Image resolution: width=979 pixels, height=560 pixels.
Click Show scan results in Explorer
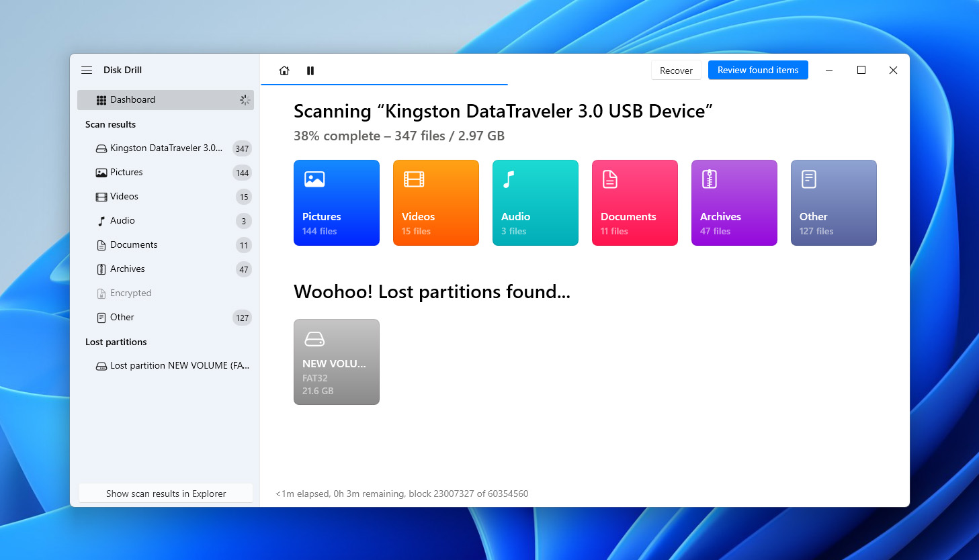pyautogui.click(x=166, y=494)
